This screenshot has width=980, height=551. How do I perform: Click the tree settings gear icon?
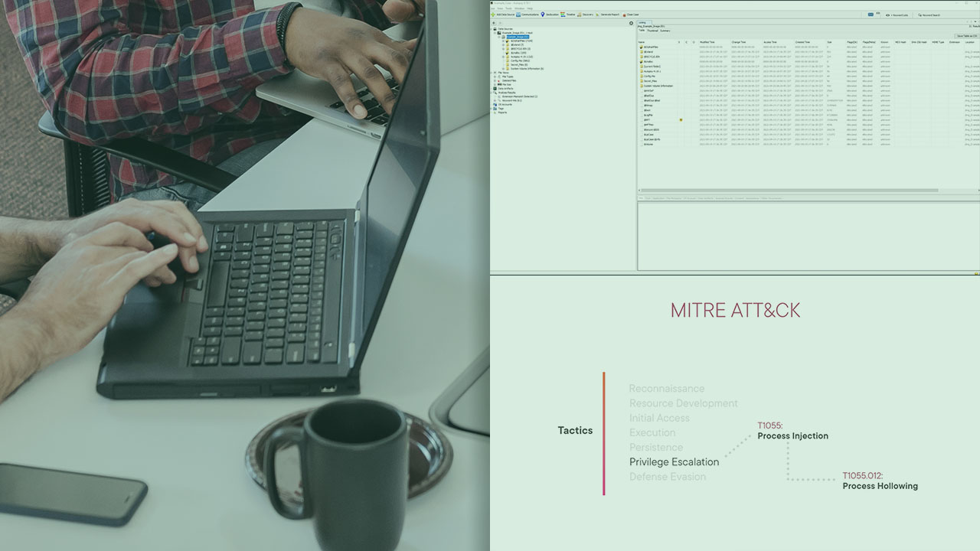(x=631, y=23)
